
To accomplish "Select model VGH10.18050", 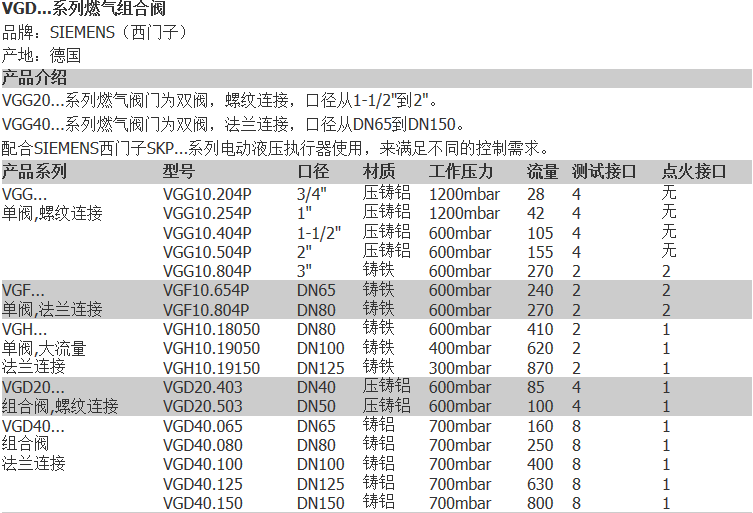I will (x=211, y=330).
